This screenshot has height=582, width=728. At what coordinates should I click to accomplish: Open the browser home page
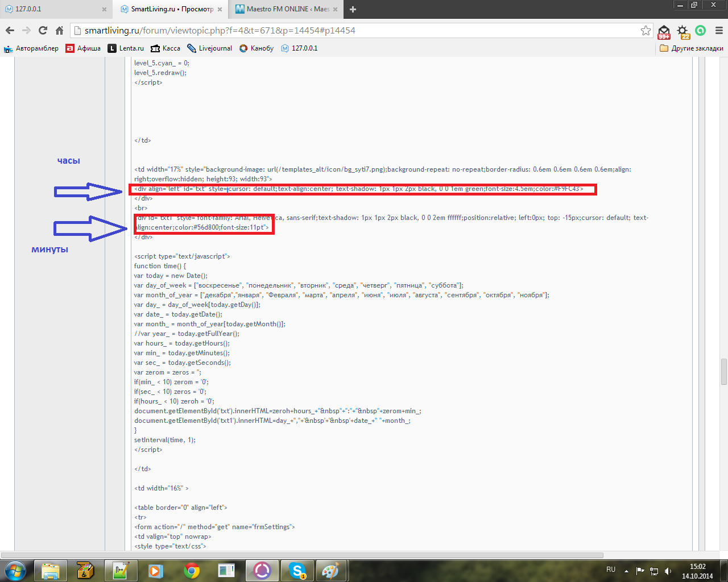pos(59,31)
